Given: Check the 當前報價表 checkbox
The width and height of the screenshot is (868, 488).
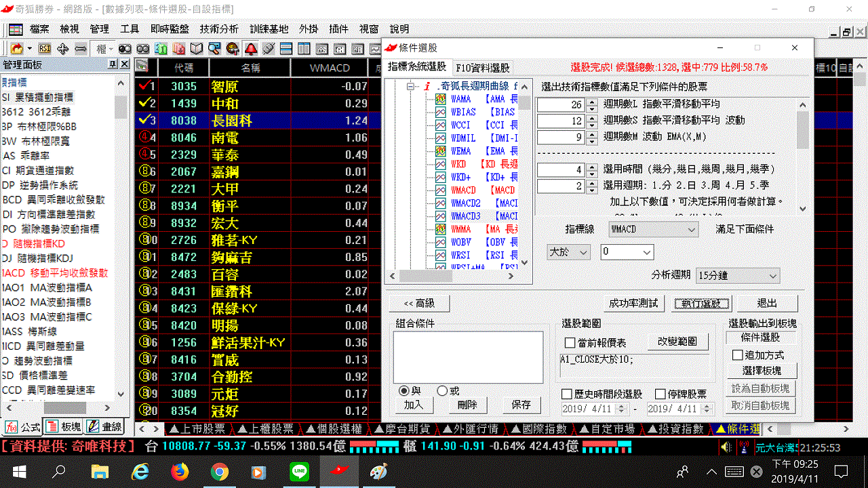Looking at the screenshot, I should [x=570, y=344].
